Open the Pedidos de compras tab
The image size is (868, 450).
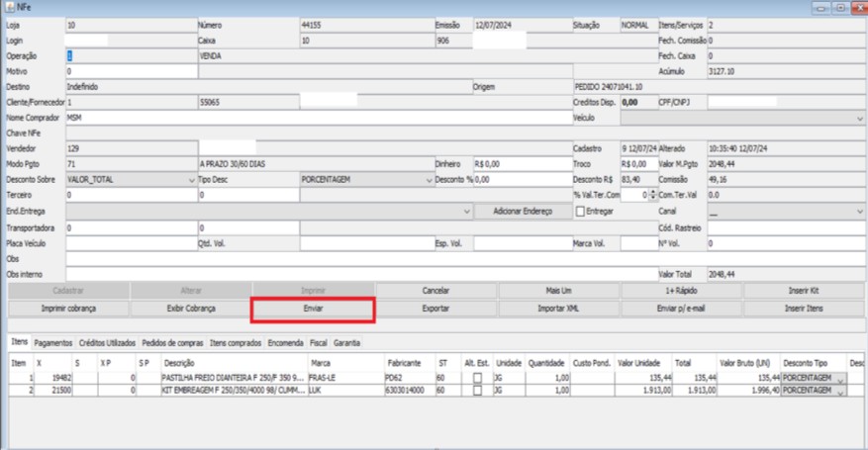173,343
